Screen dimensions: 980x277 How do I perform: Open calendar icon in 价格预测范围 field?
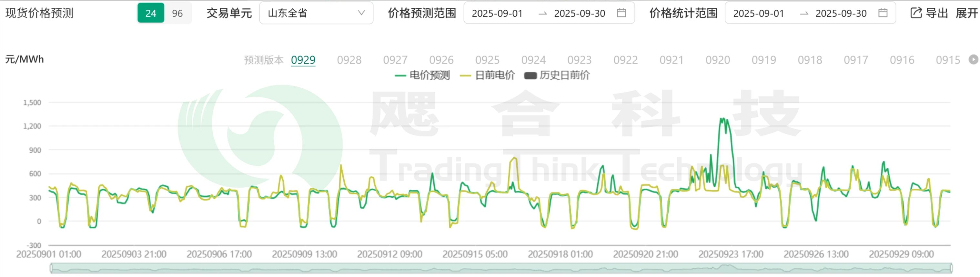(x=621, y=13)
